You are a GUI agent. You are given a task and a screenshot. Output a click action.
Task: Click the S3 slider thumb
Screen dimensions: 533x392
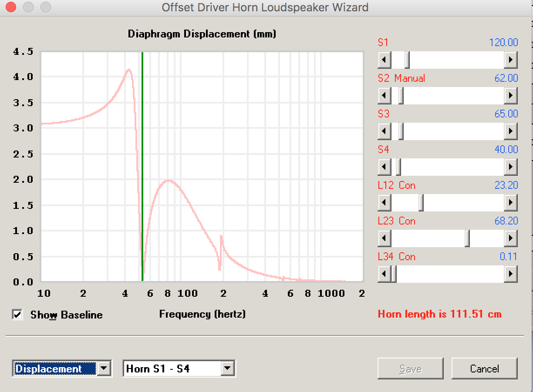401,131
